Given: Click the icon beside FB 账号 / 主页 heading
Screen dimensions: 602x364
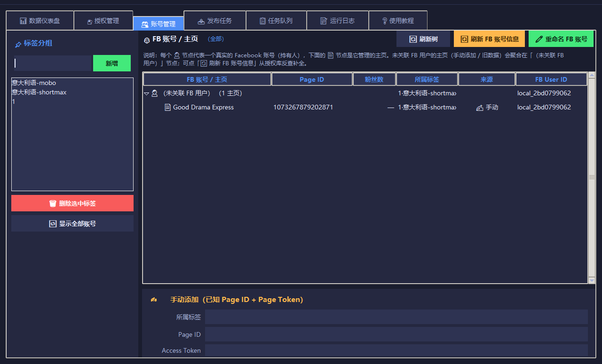Looking at the screenshot, I should click(147, 40).
